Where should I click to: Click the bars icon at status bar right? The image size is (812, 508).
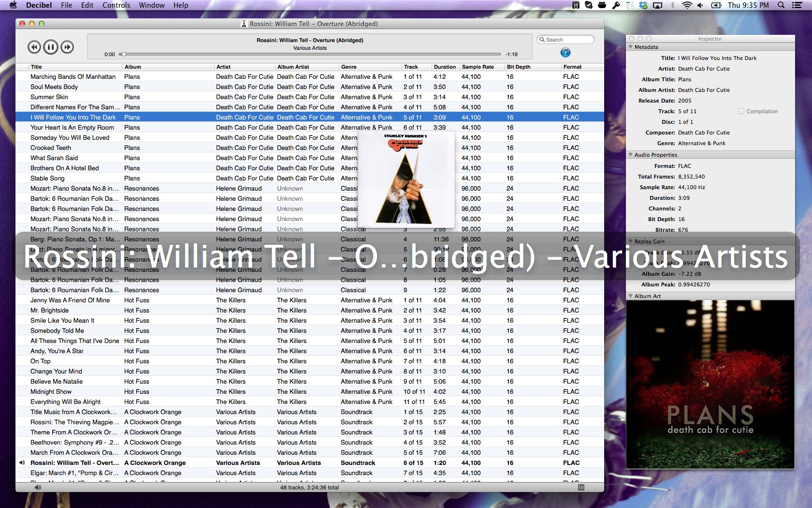click(581, 488)
